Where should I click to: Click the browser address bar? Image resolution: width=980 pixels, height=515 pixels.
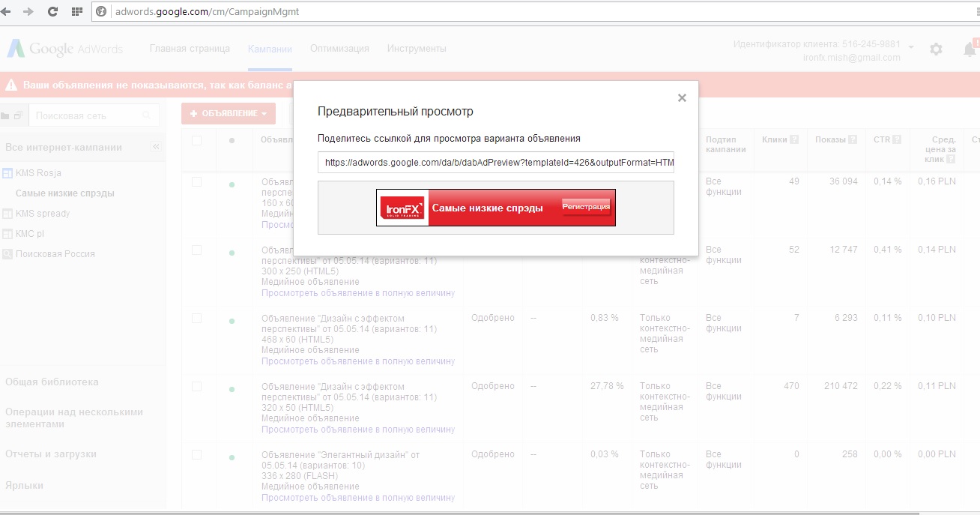536,12
